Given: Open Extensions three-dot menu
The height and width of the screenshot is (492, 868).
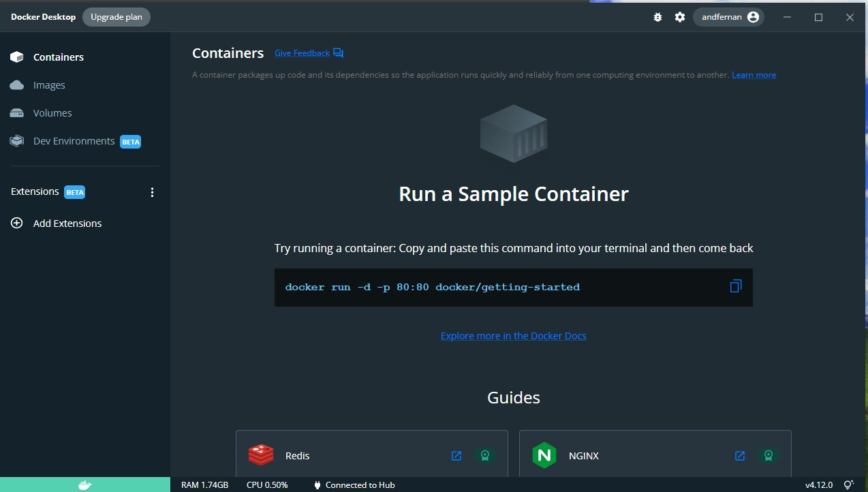Looking at the screenshot, I should point(152,192).
